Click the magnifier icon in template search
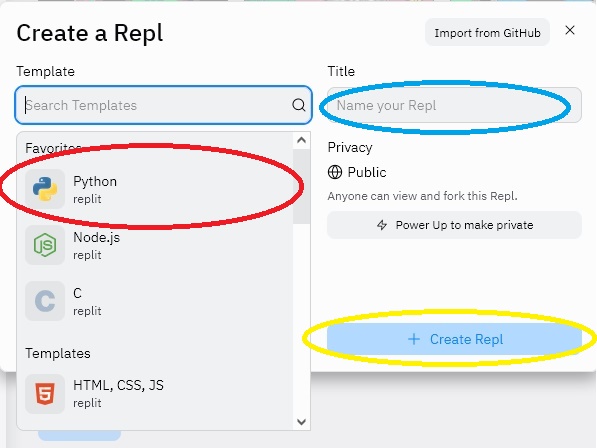Screen dimensions: 597x448 click(x=298, y=105)
